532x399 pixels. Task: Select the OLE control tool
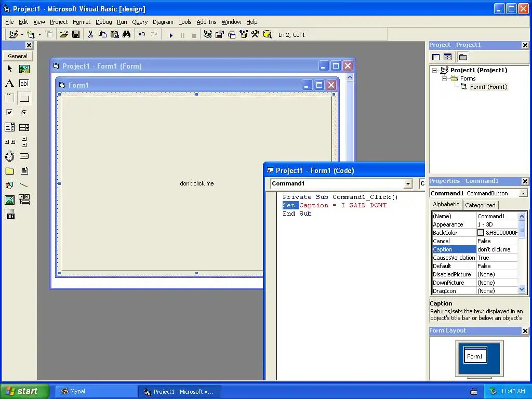(x=9, y=215)
